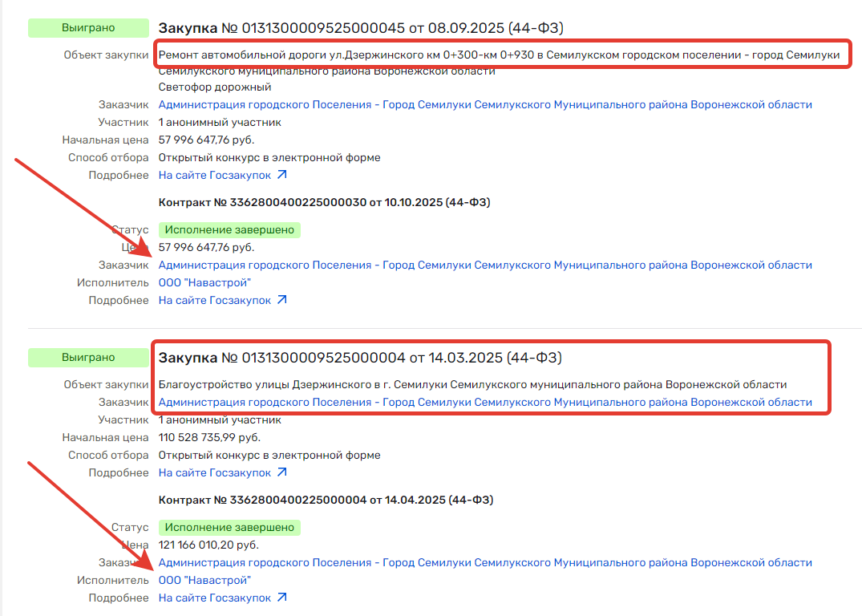Open customer link in contract dated 10.10.2025
Screen dimensions: 862x616
click(x=484, y=265)
